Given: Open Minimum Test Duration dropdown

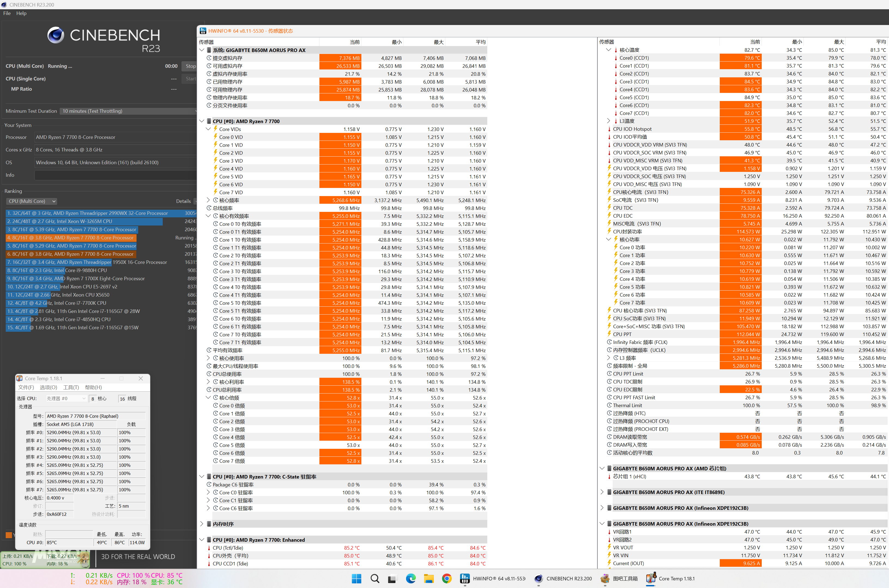Looking at the screenshot, I should coord(128,111).
